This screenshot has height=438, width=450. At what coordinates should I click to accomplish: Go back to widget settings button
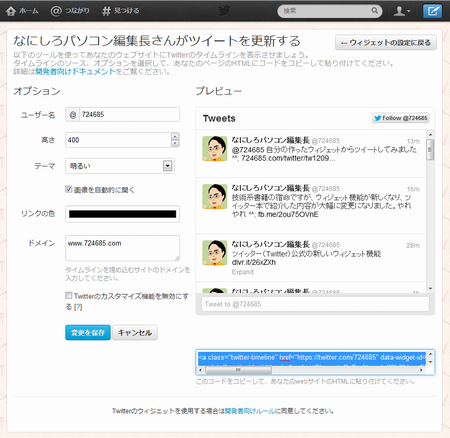click(x=386, y=43)
